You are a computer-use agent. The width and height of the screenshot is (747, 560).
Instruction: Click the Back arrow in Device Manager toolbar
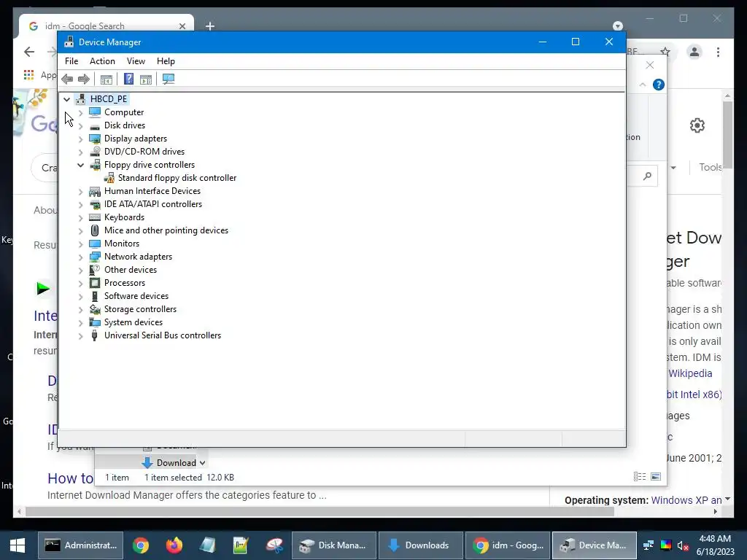coord(67,79)
